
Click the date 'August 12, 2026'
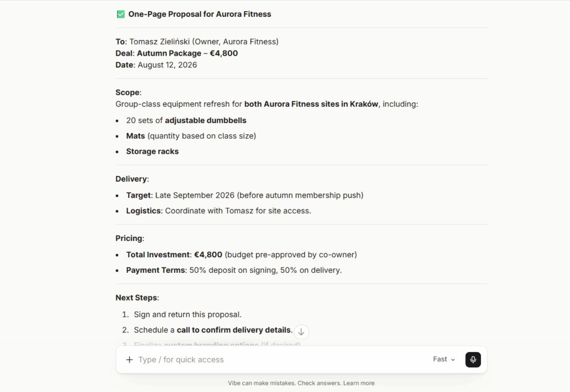pyautogui.click(x=167, y=65)
